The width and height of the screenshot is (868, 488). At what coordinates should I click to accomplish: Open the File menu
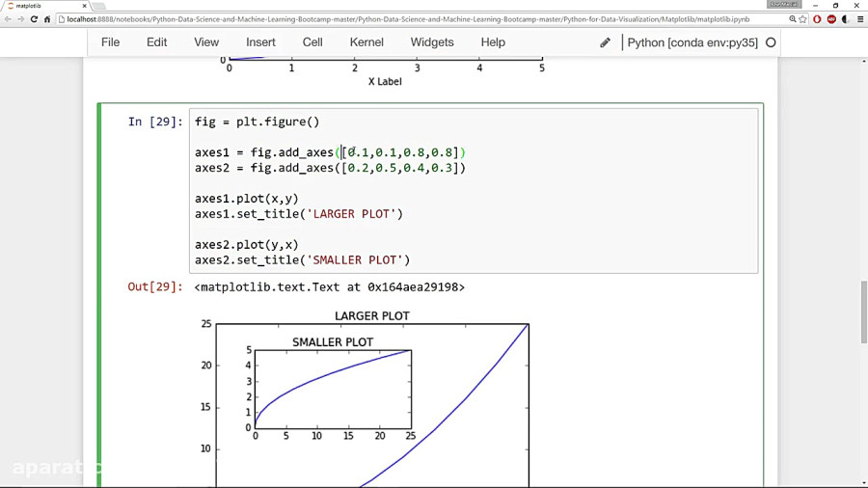tap(110, 42)
